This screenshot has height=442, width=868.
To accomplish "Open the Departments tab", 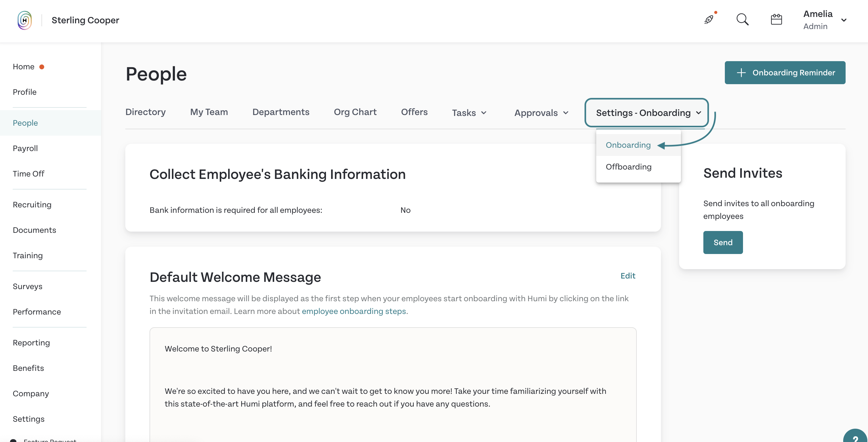I will coord(281,112).
